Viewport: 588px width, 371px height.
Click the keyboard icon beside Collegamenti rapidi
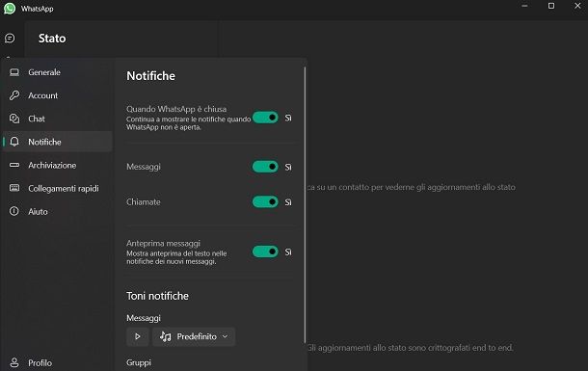14,188
